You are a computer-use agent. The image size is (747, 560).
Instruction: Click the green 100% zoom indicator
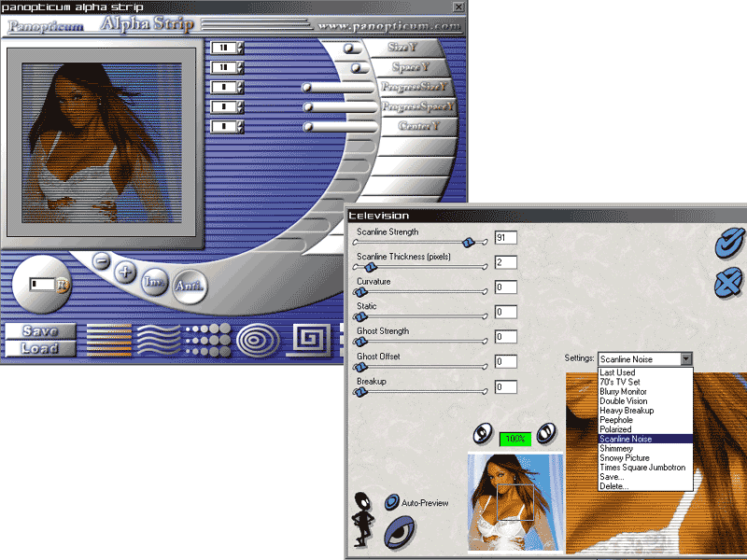[x=515, y=439]
